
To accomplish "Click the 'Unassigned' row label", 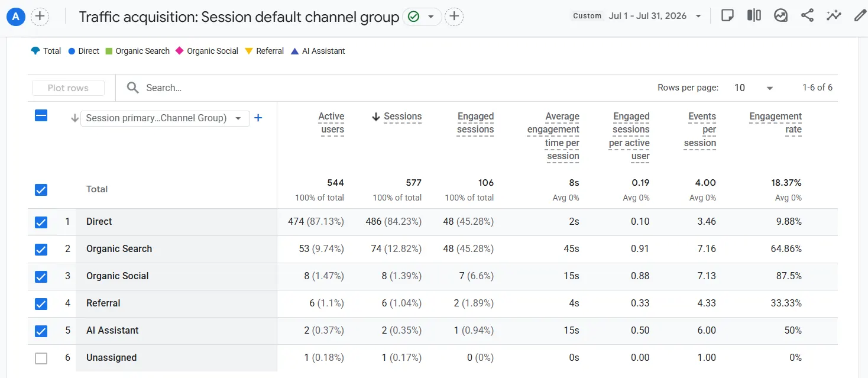I will pos(111,357).
